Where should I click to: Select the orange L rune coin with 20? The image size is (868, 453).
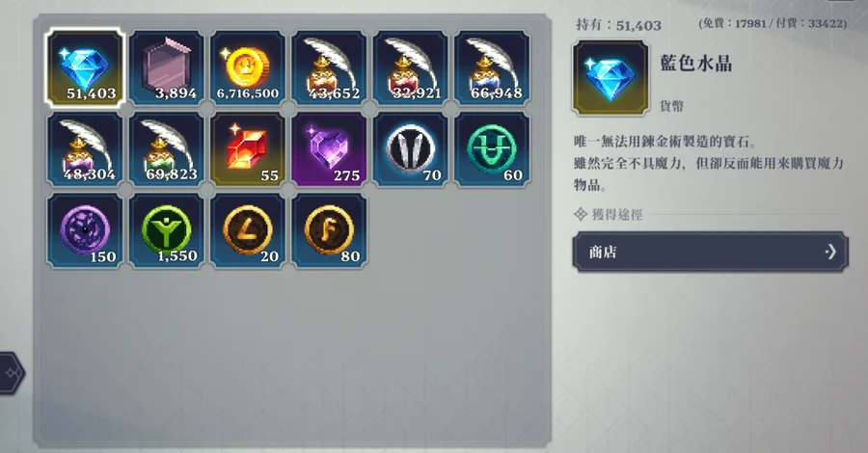(x=248, y=230)
